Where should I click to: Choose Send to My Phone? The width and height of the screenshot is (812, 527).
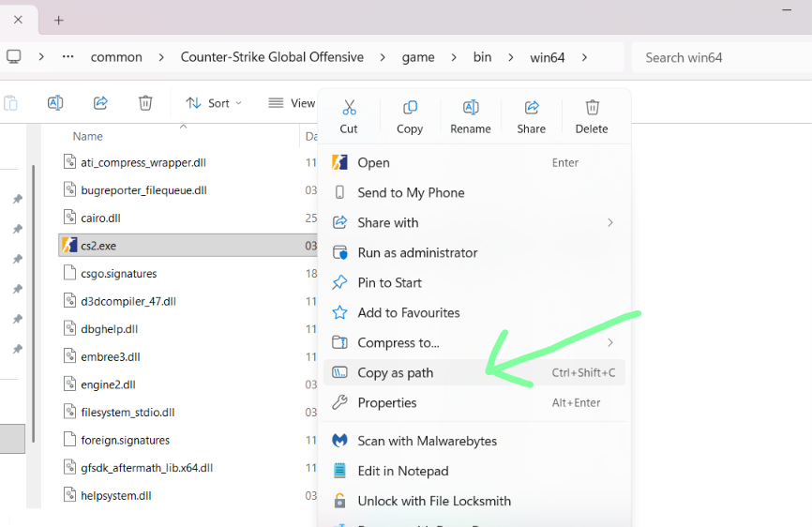click(474, 192)
